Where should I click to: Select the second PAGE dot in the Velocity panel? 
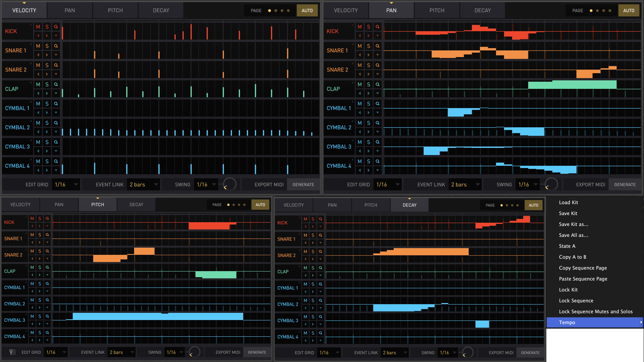(x=276, y=11)
